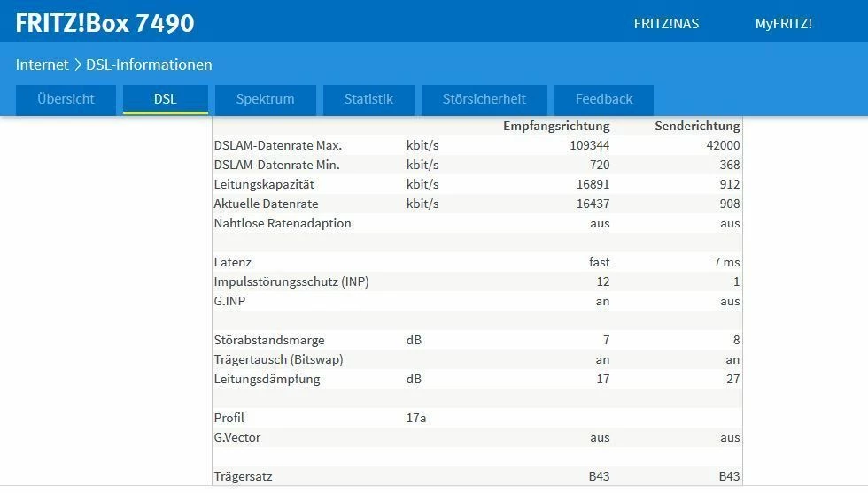
Task: Click the FRITZ!Box 7490 logo title
Action: click(x=105, y=23)
